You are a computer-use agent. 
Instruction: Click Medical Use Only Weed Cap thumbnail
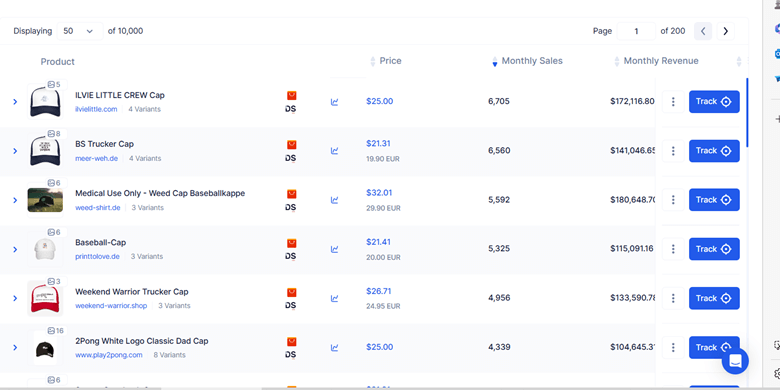pos(45,200)
